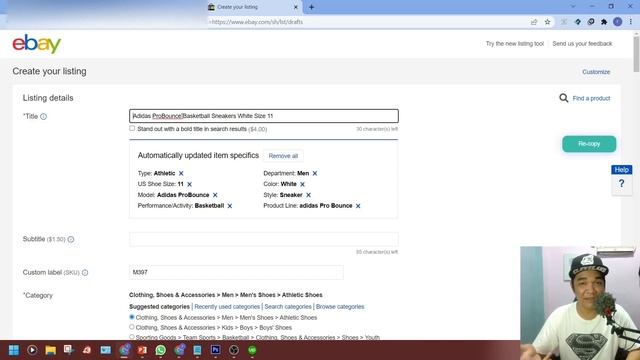Viewport: 640px width, 360px height.
Task: Focus Custom label SKU field
Action: [236, 272]
